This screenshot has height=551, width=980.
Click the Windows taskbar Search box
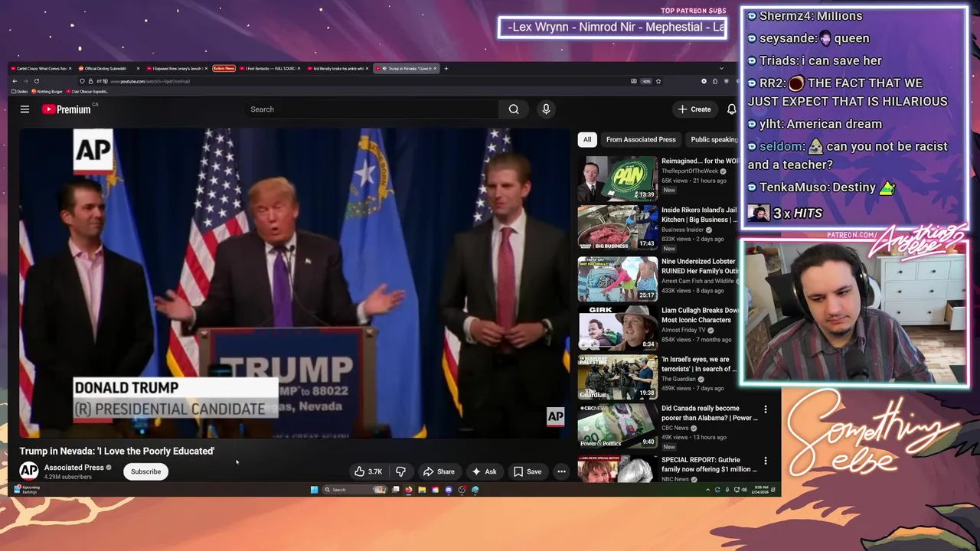[354, 490]
